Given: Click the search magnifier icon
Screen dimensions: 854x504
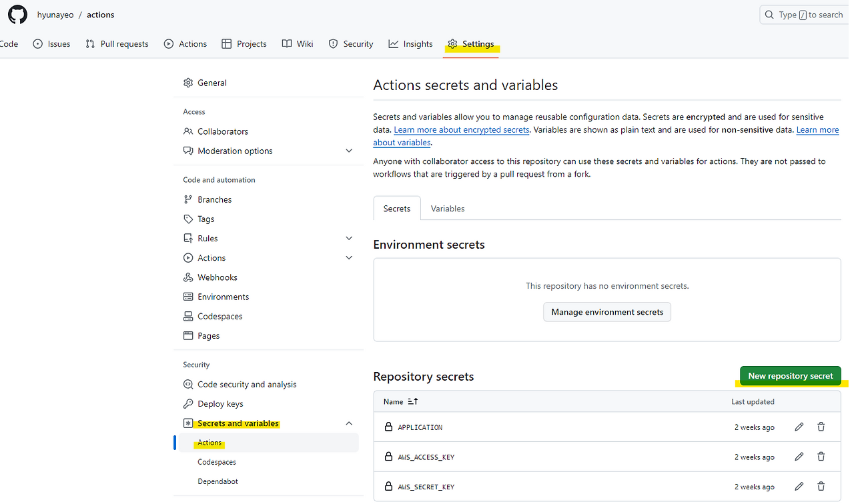Looking at the screenshot, I should point(769,14).
